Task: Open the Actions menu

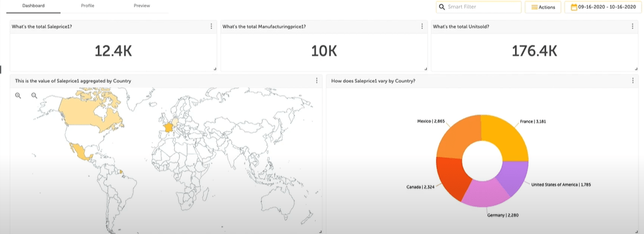Action: coord(542,7)
